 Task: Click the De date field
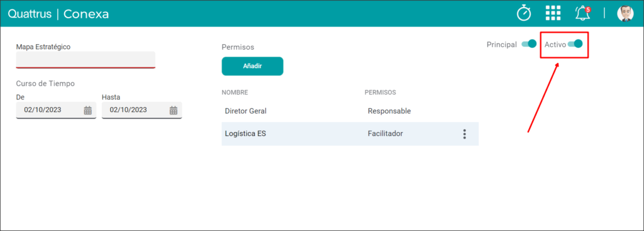(x=56, y=110)
